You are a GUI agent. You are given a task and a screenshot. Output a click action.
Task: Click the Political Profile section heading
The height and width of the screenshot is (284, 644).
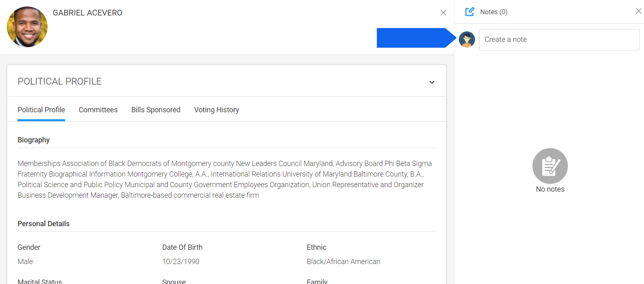click(59, 81)
